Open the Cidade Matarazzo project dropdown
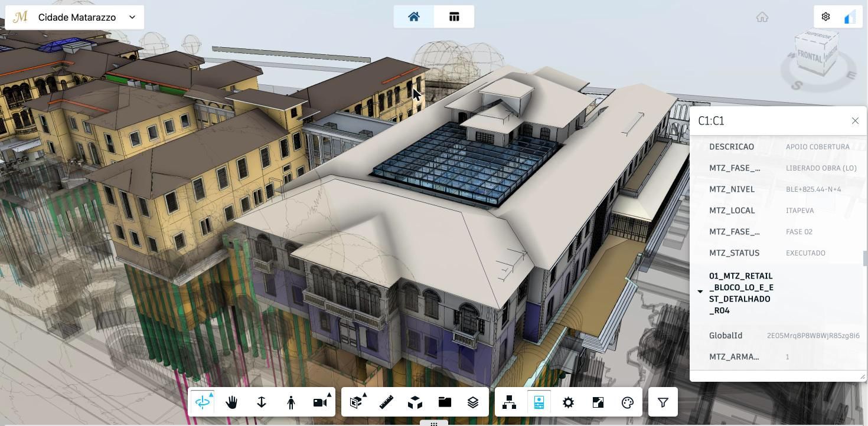 74,17
